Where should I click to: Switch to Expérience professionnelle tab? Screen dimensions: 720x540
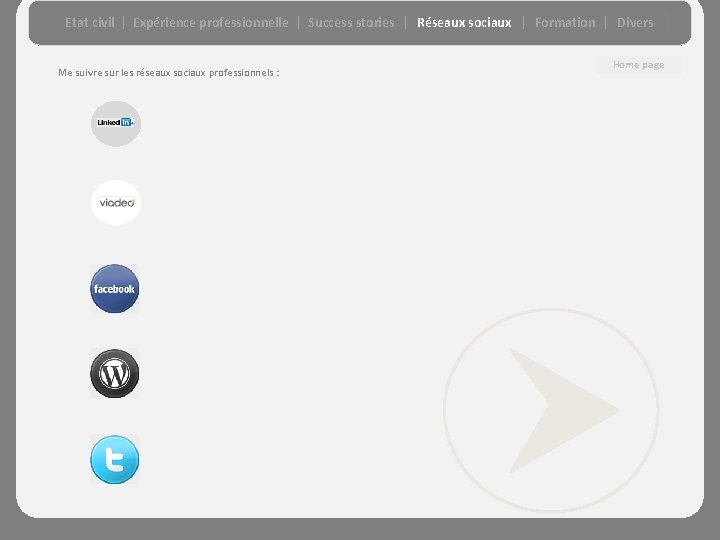(x=211, y=23)
